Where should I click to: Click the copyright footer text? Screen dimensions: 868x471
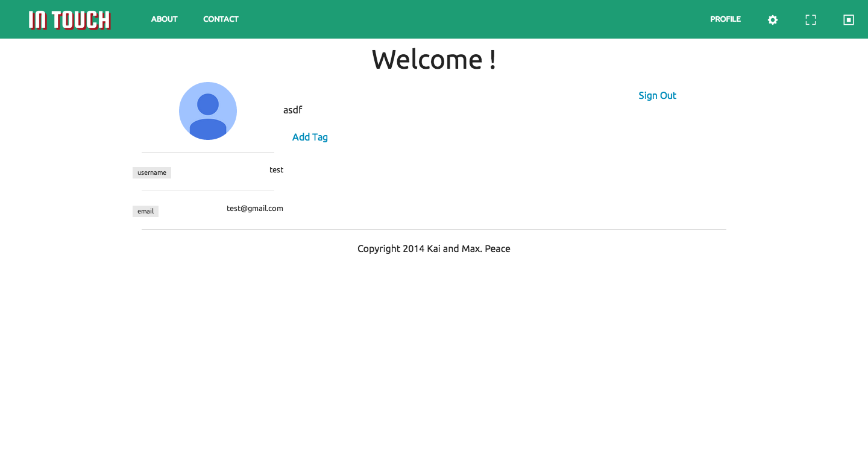[x=434, y=248]
